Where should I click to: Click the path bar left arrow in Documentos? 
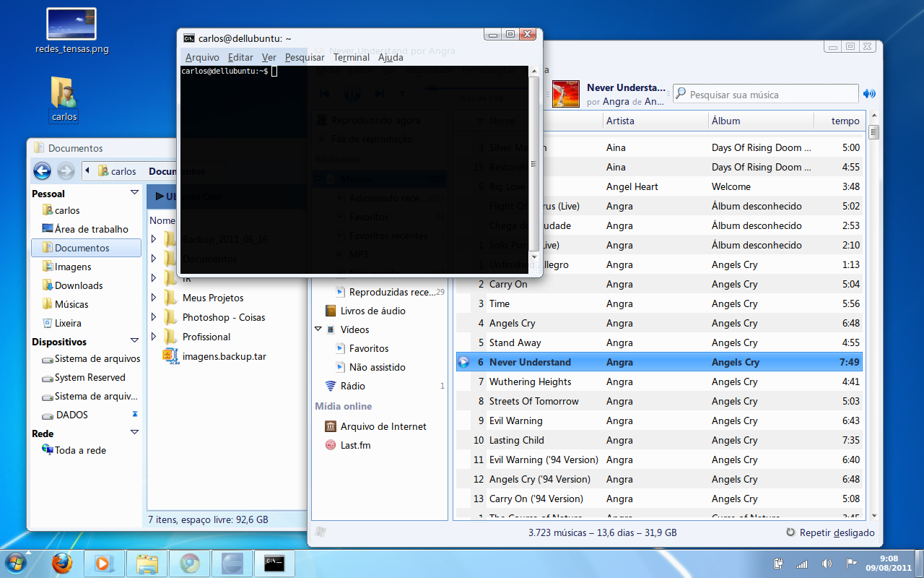click(x=87, y=171)
